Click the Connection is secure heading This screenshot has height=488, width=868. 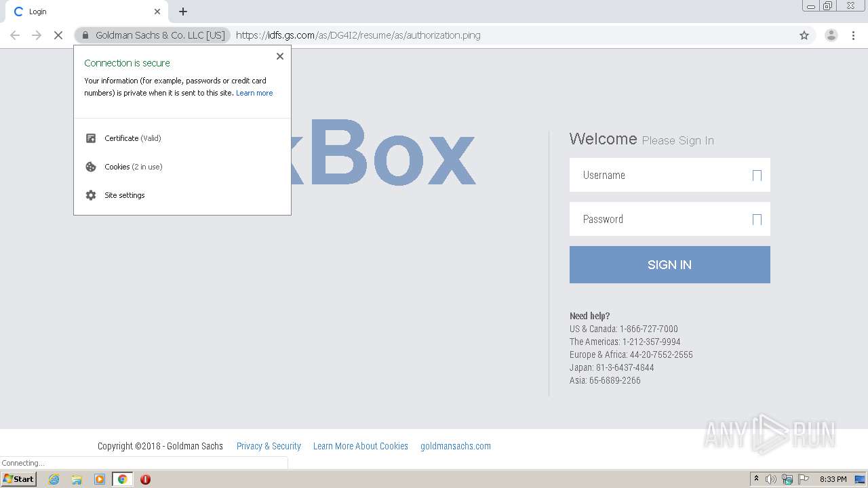point(127,63)
